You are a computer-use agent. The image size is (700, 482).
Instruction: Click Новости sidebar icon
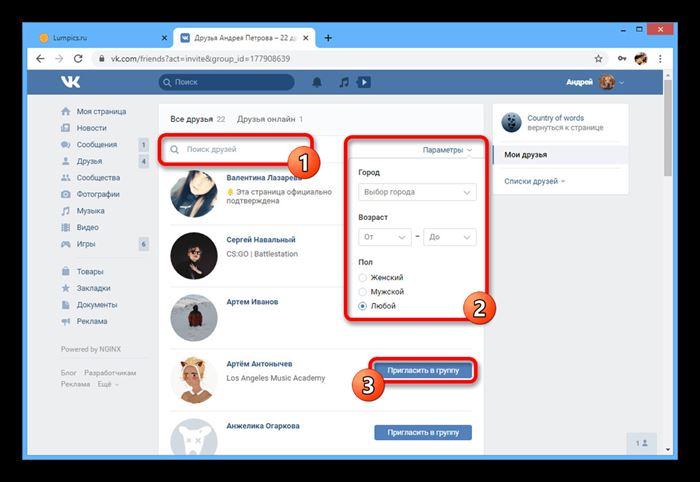(66, 128)
